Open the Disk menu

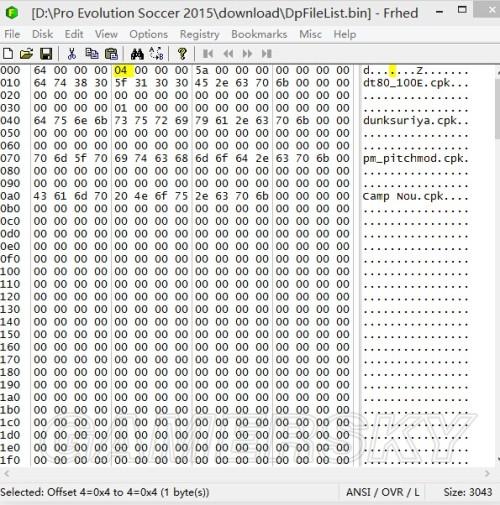(42, 34)
